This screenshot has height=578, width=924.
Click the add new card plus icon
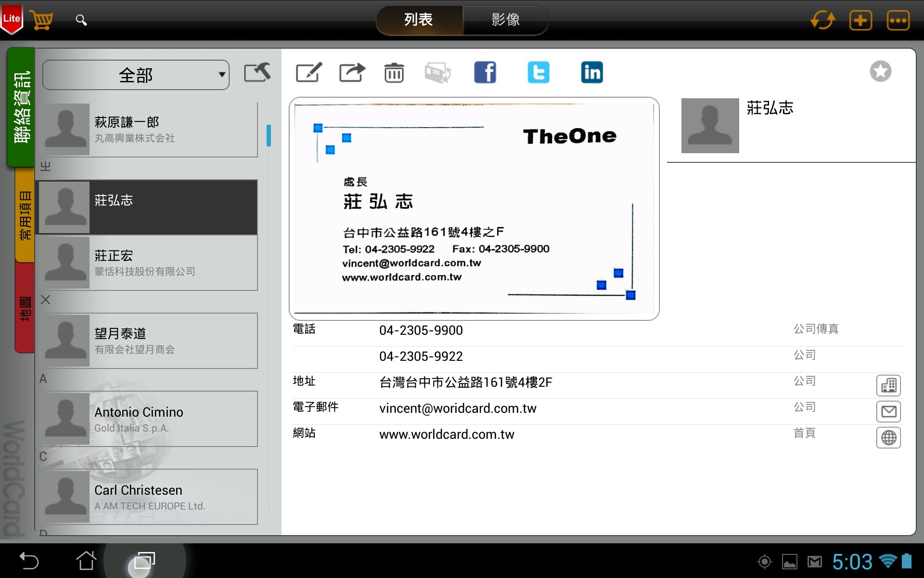pyautogui.click(x=860, y=20)
